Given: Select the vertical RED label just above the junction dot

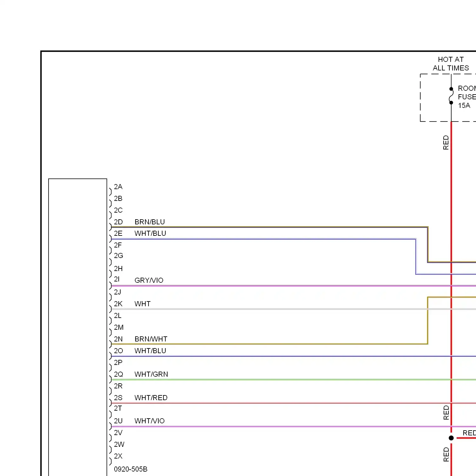Looking at the screenshot, I should coord(446,413).
